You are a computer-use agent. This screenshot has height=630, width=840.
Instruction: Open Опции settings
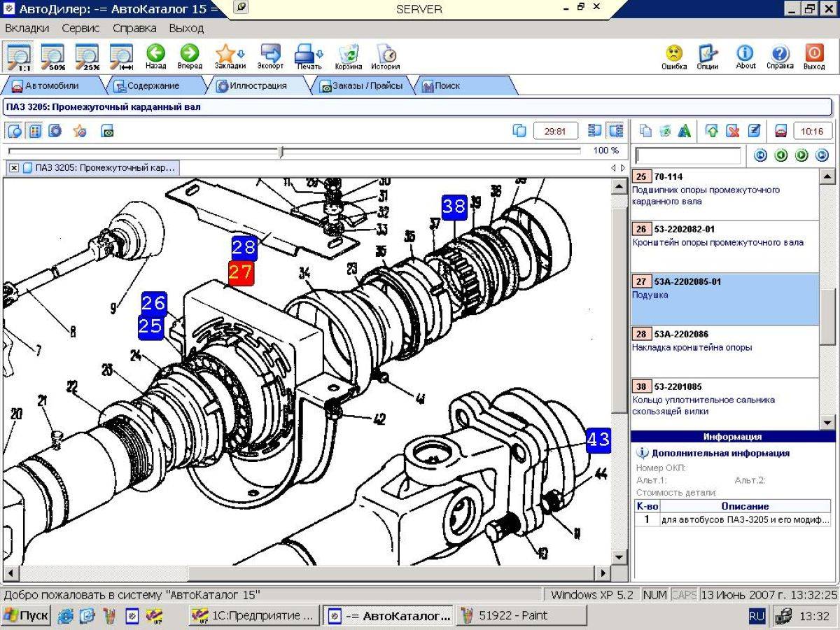(708, 57)
